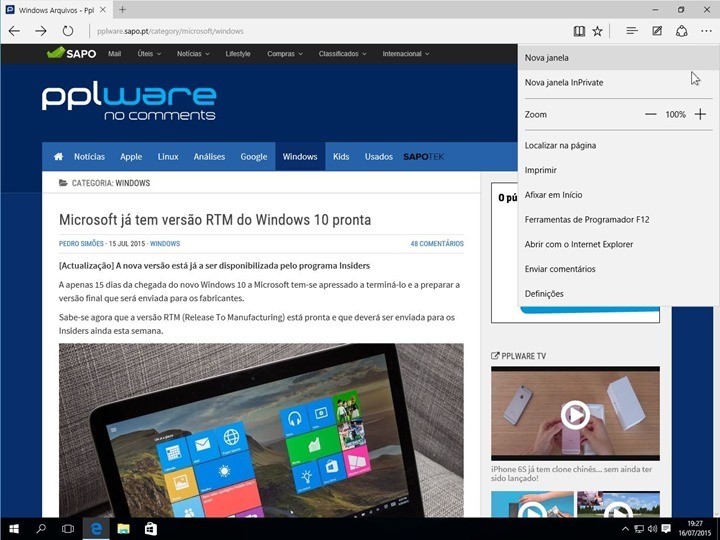Click the Windows 10 tablet article image
Viewport: 720px width, 540px height.
point(261,430)
